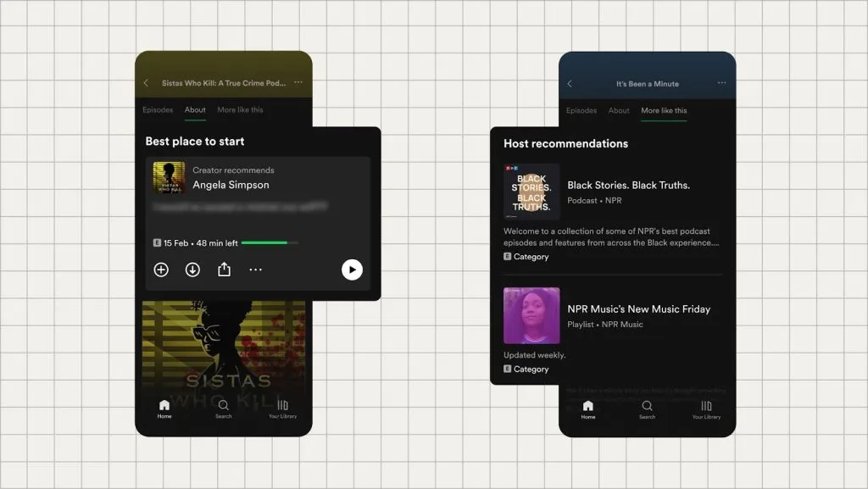Image resolution: width=868 pixels, height=489 pixels.
Task: Select About tab on Sistas Who Kill
Action: point(195,109)
